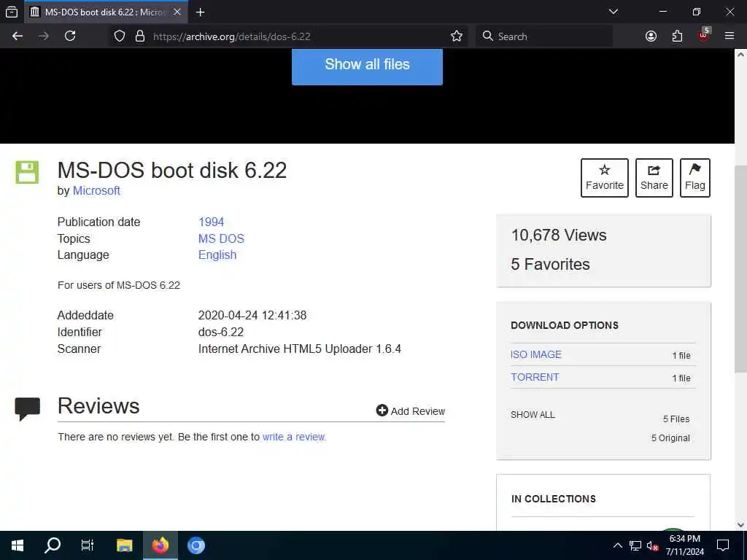747x560 pixels.
Task: Favorite this item
Action: (x=605, y=178)
